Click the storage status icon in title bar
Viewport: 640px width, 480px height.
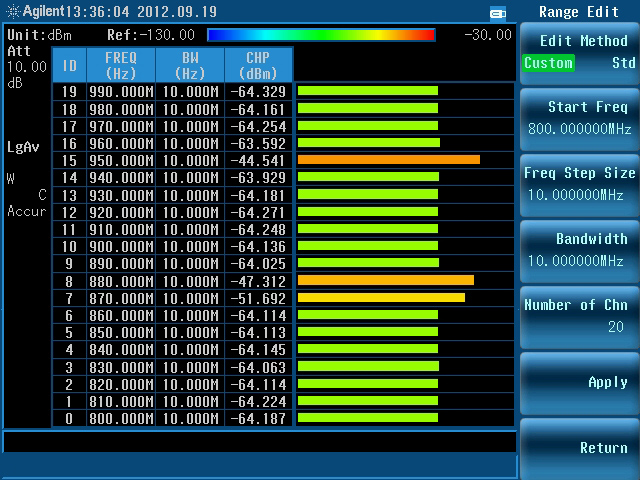click(498, 13)
